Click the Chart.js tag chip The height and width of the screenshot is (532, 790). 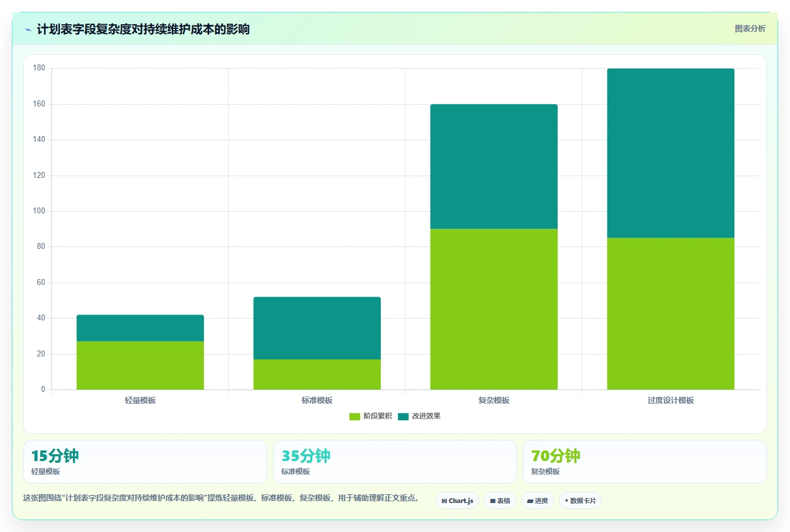(457, 501)
